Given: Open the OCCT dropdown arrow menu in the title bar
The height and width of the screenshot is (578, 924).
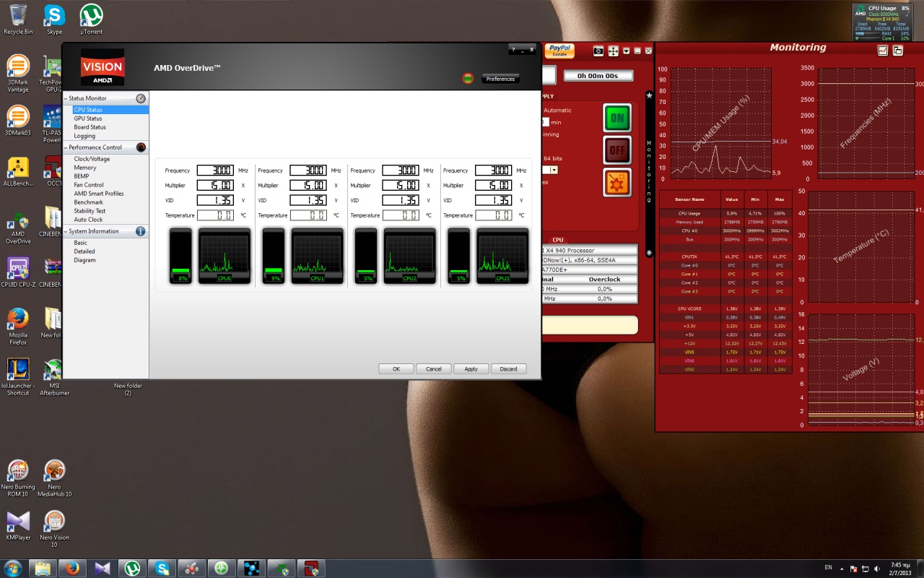Looking at the screenshot, I should 627,51.
